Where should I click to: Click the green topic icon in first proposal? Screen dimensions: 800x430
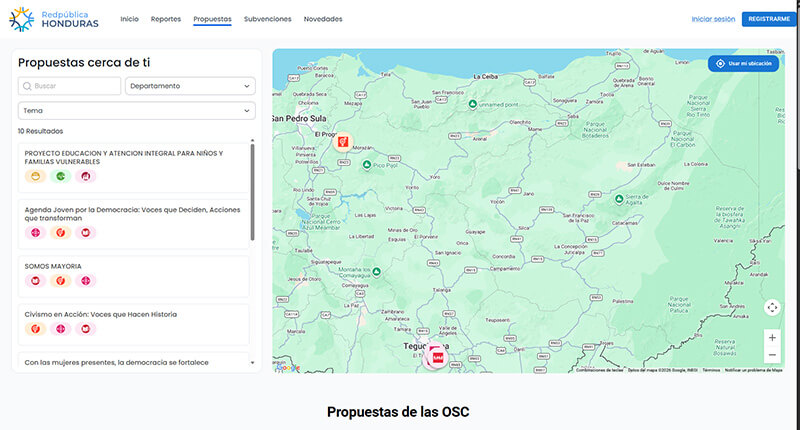pyautogui.click(x=60, y=177)
